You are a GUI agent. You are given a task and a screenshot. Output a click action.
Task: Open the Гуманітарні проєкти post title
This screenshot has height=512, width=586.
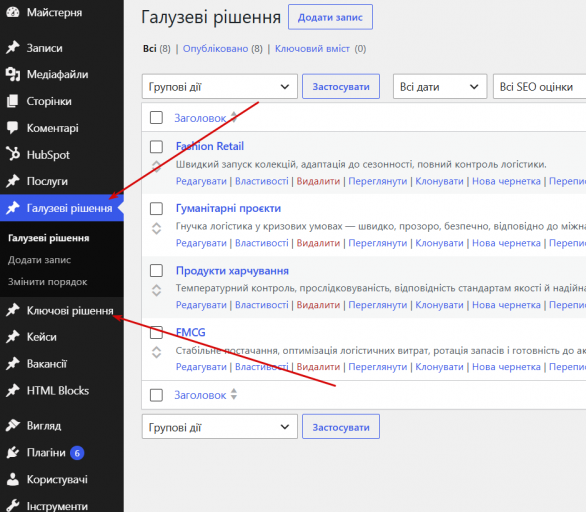pos(228,208)
